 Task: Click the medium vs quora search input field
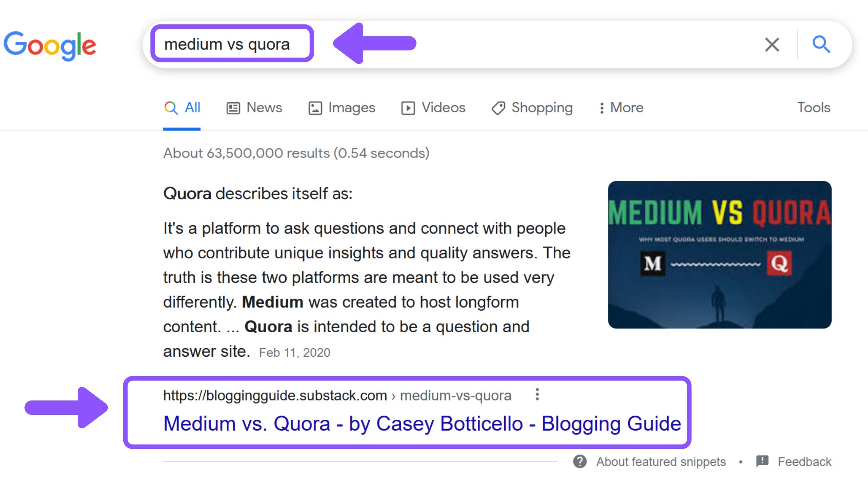pos(233,43)
